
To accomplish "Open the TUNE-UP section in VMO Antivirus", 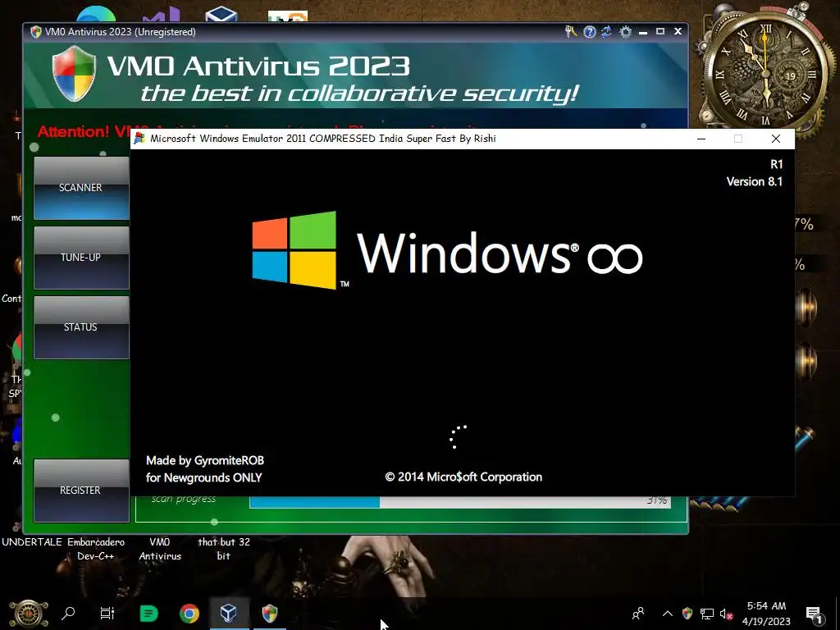I will [x=81, y=257].
